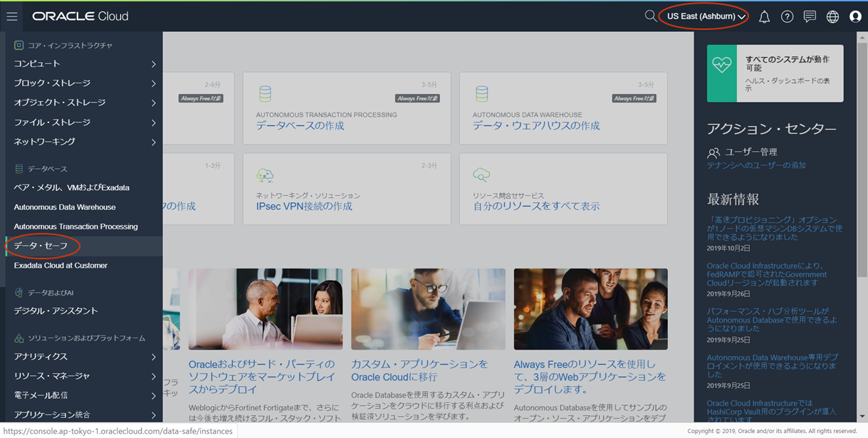This screenshot has width=868, height=438.
Task: Expand the コンピュート submenu
Action: tap(84, 64)
